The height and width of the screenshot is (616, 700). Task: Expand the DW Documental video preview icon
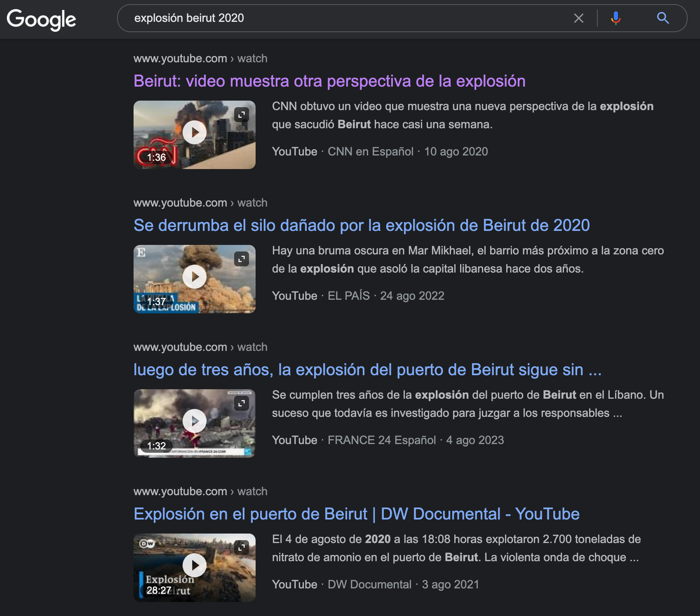(x=242, y=548)
